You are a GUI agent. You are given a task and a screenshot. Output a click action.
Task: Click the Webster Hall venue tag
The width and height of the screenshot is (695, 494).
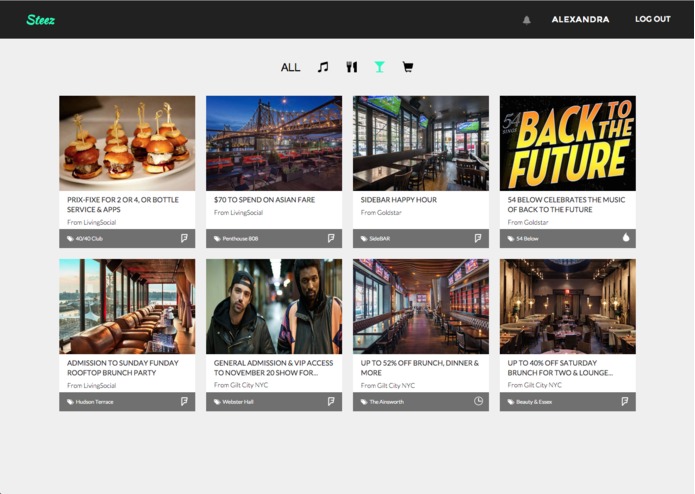pos(234,402)
